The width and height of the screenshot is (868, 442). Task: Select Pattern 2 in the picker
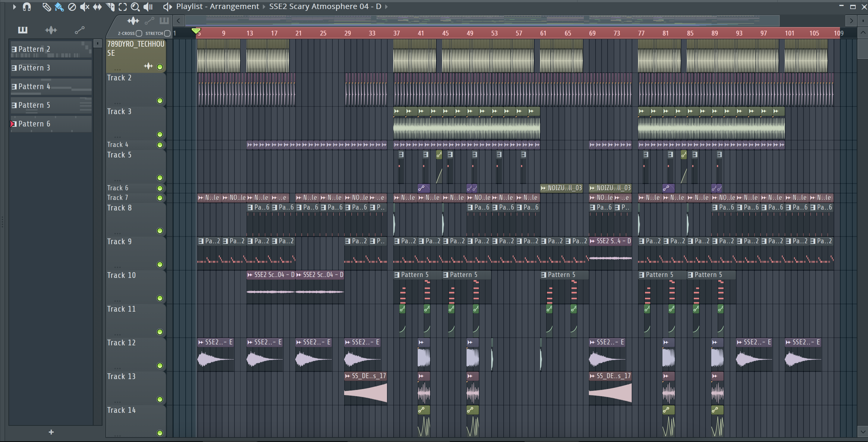click(51, 49)
